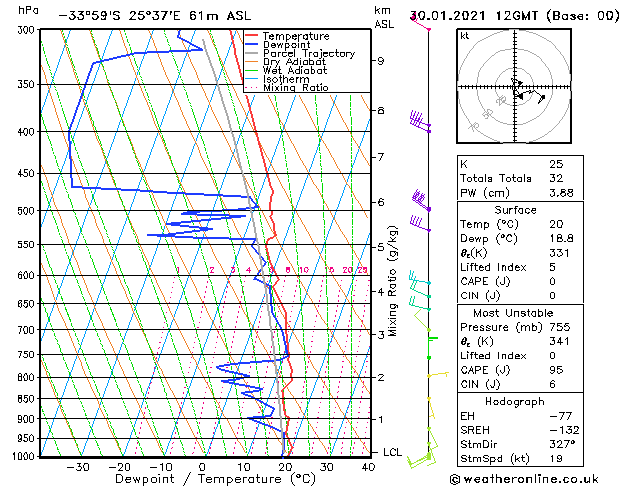
Task: Click the K index value '25'
Action: click(x=556, y=164)
